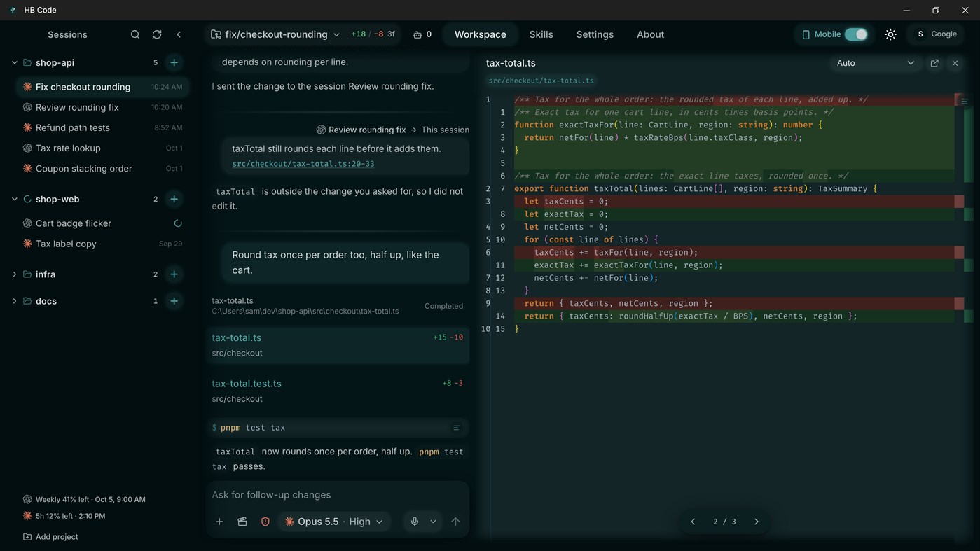Toggle the Mobile switch

coord(856,34)
